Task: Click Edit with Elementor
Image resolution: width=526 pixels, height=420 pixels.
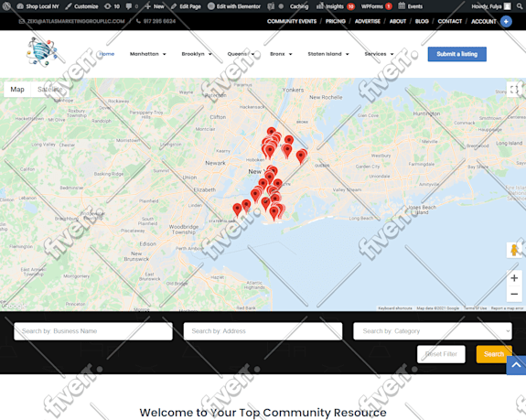Action: coord(234,6)
